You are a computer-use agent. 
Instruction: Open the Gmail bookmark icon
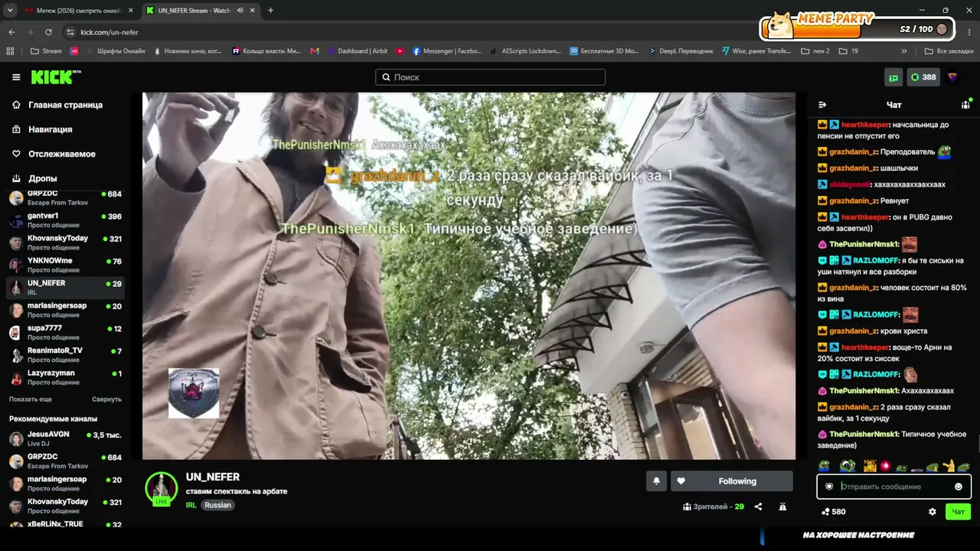click(x=315, y=51)
